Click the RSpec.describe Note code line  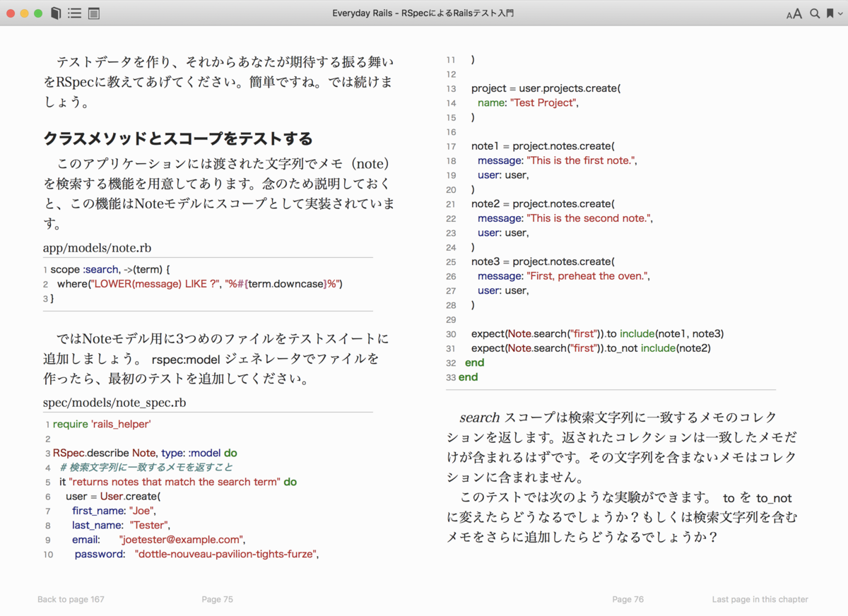(145, 453)
